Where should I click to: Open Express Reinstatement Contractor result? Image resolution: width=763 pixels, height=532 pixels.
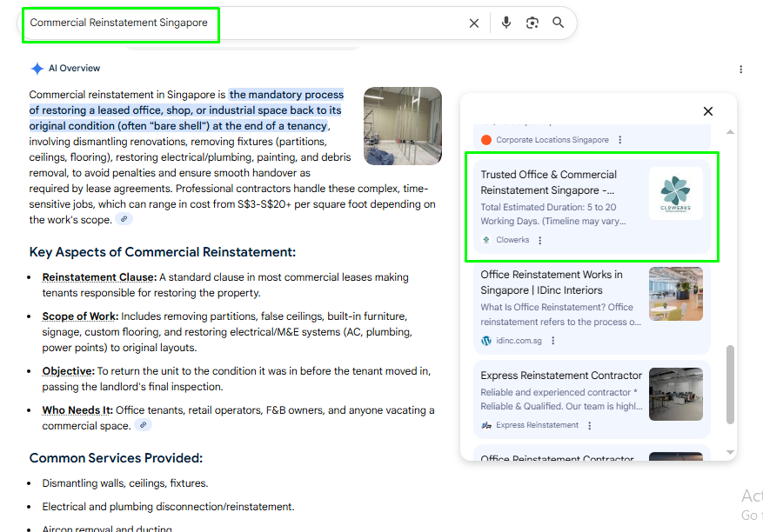click(x=561, y=376)
